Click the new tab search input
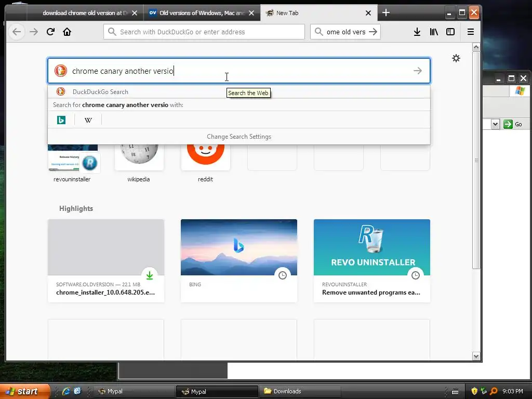The height and width of the screenshot is (399, 532). (239, 71)
